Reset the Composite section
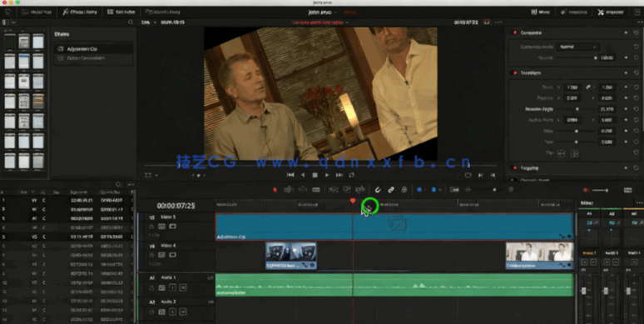The height and width of the screenshot is (324, 644). coord(636,32)
